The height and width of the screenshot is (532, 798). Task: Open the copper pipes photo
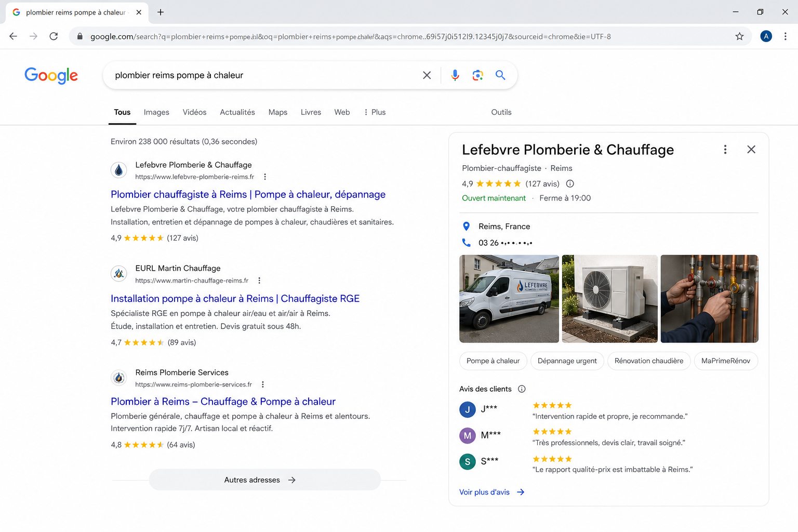point(710,299)
